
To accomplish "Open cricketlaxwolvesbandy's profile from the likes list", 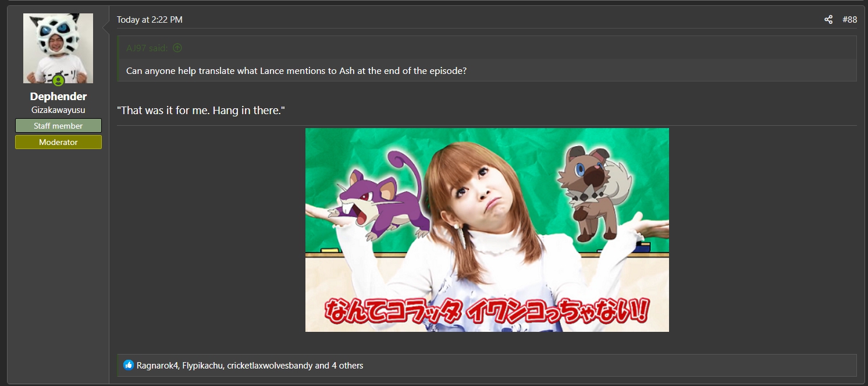I will [270, 366].
